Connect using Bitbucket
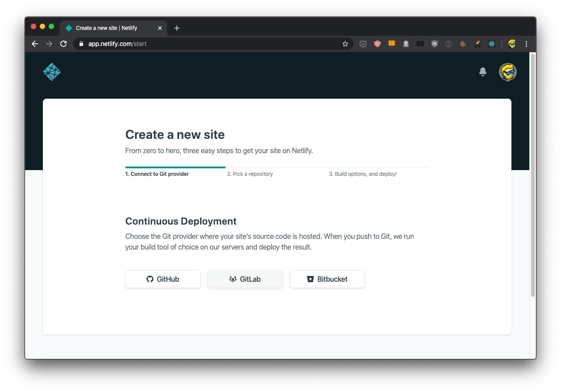Screen dimensions: 561x392 327,279
